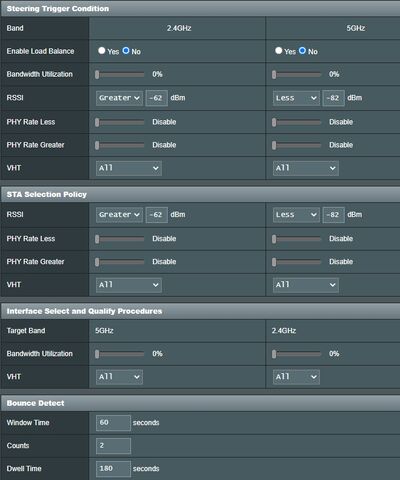Adjust STA Selection 2.4GHz PHY Rate Less slider
The image size is (400, 480).
tap(120, 239)
